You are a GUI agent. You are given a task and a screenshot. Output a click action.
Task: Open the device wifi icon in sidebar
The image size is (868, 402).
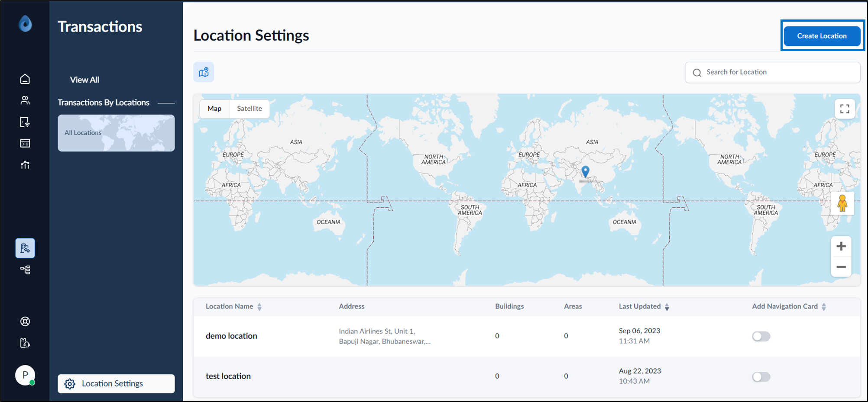coord(25,122)
